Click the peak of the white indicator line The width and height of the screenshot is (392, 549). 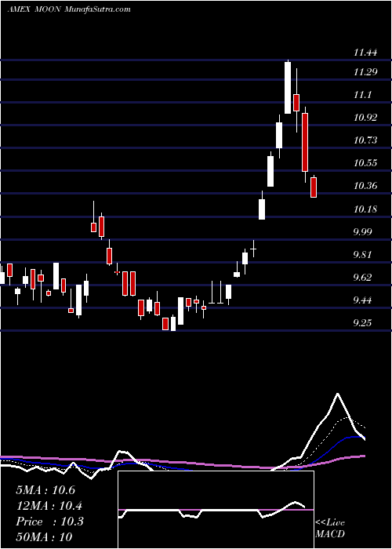pyautogui.click(x=338, y=394)
